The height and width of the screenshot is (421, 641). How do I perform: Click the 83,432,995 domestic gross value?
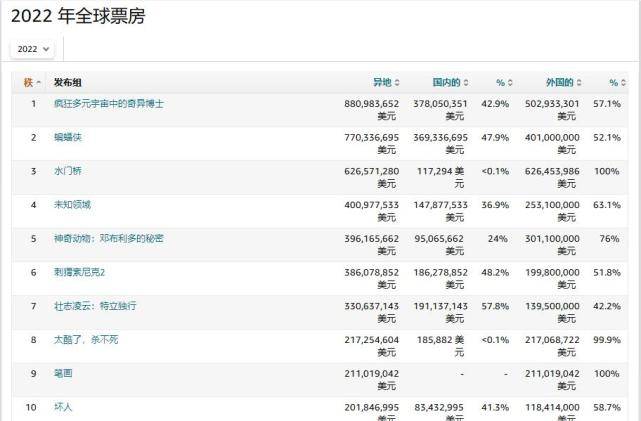pyautogui.click(x=439, y=407)
